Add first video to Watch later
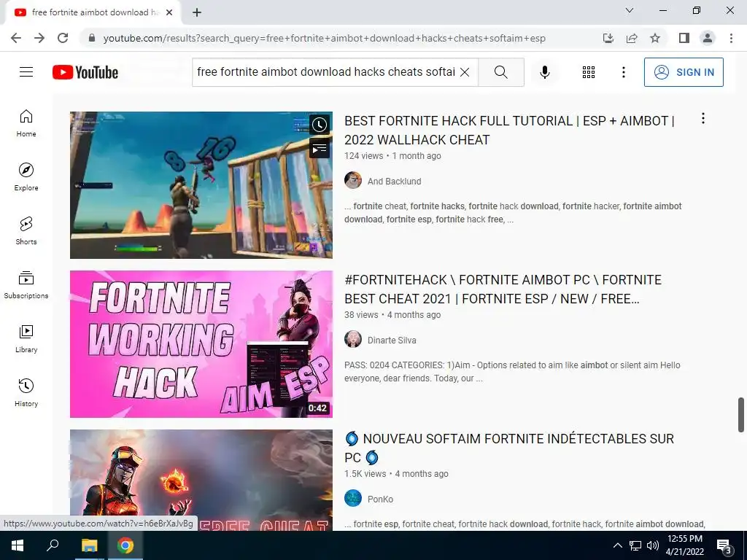 point(320,125)
